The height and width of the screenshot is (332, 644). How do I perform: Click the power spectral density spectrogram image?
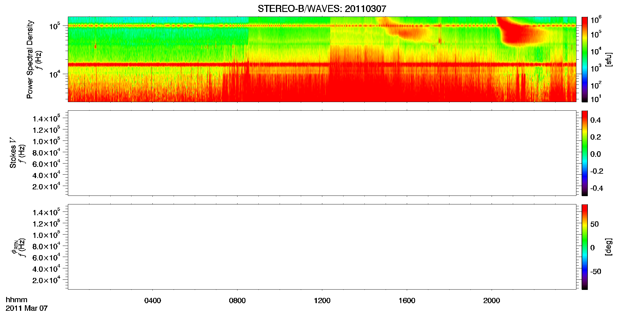322,59
